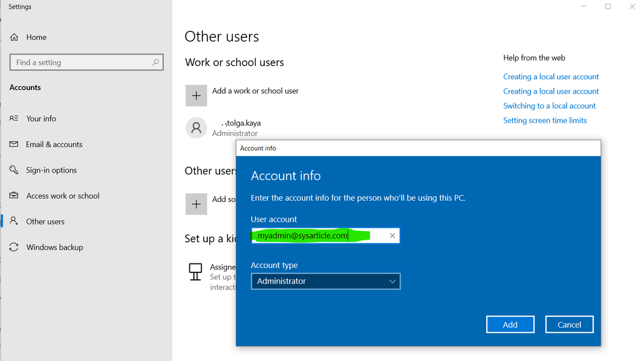Click the kiosk Assigned access icon
Image resolution: width=644 pixels, height=361 pixels.
pos(196,272)
